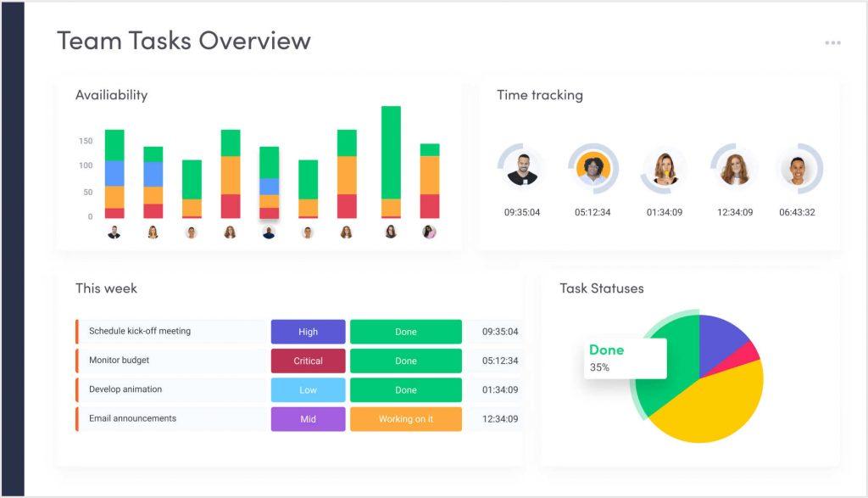The width and height of the screenshot is (868, 498).
Task: Select the yellow slice of the pie chart
Action: click(x=721, y=407)
